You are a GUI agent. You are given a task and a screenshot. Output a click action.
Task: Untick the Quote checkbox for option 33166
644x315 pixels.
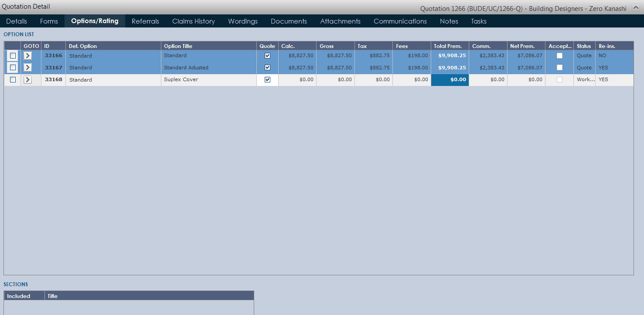(267, 55)
